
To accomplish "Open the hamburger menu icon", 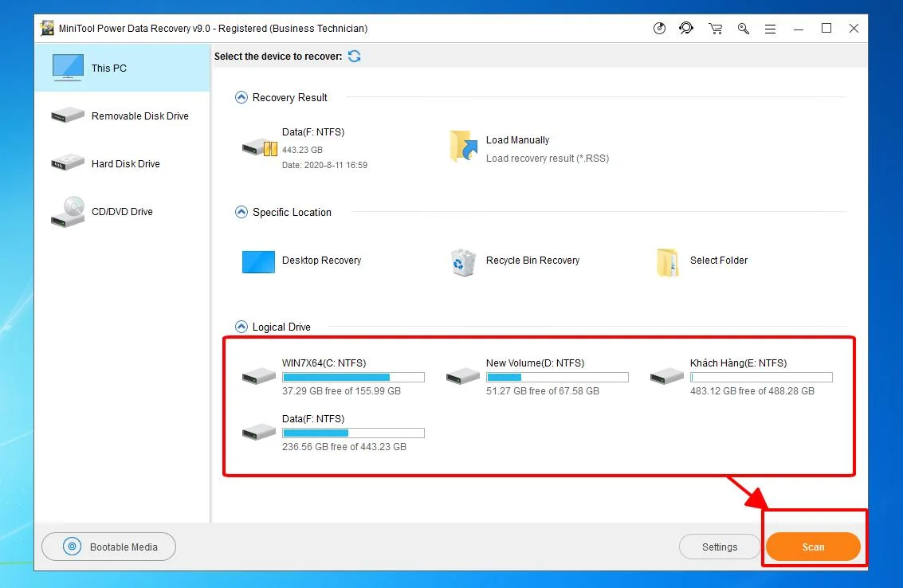I will click(770, 29).
